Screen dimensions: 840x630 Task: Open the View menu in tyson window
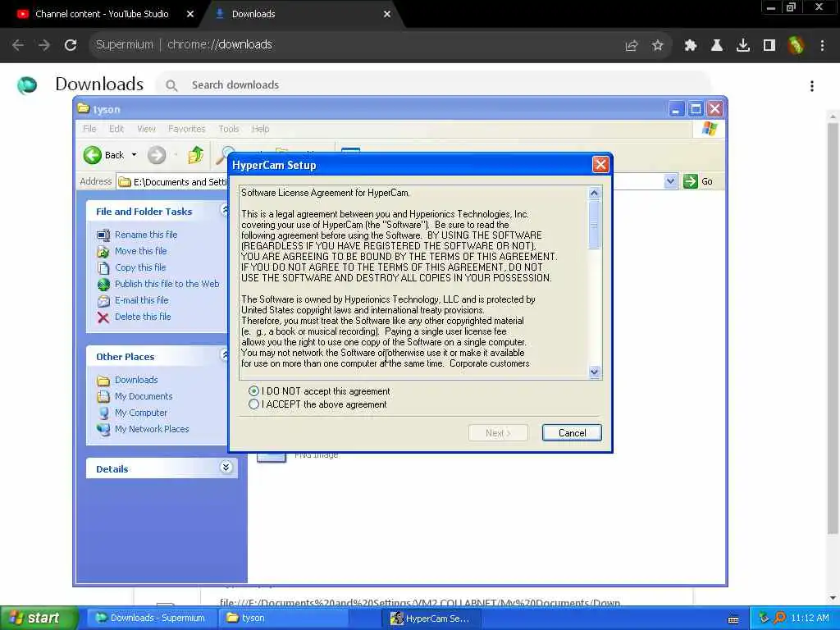point(146,129)
